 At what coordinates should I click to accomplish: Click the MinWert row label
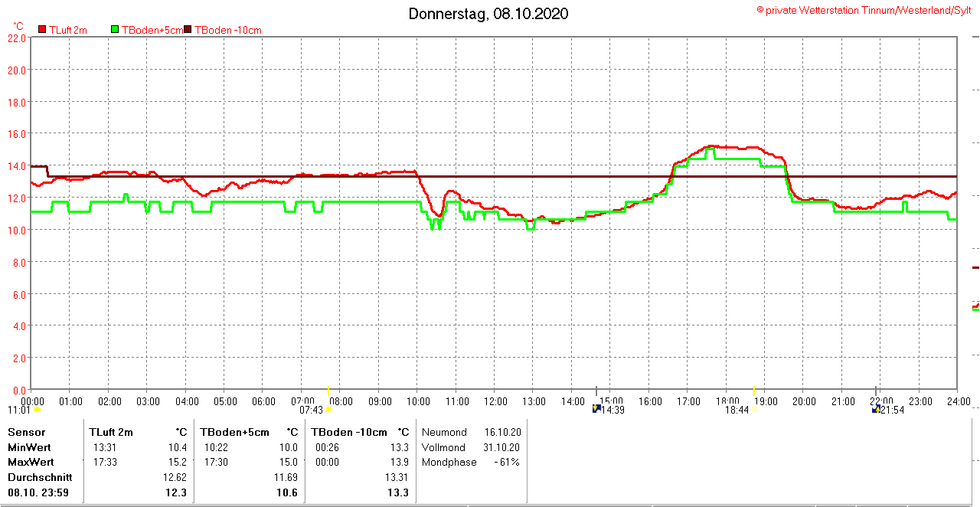point(28,447)
